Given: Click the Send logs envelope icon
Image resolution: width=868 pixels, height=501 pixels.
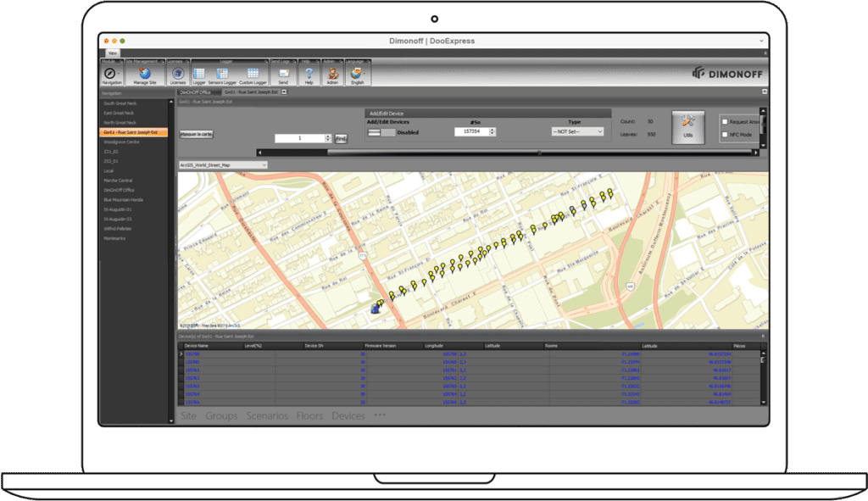Looking at the screenshot, I should 283,74.
